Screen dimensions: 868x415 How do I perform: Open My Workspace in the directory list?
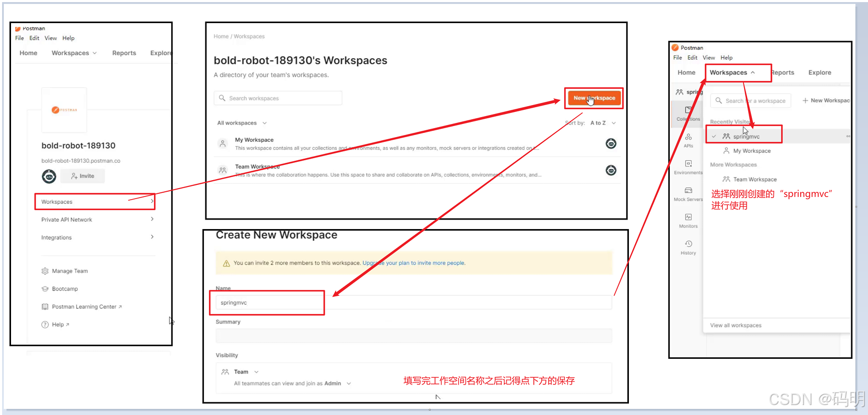click(x=254, y=140)
